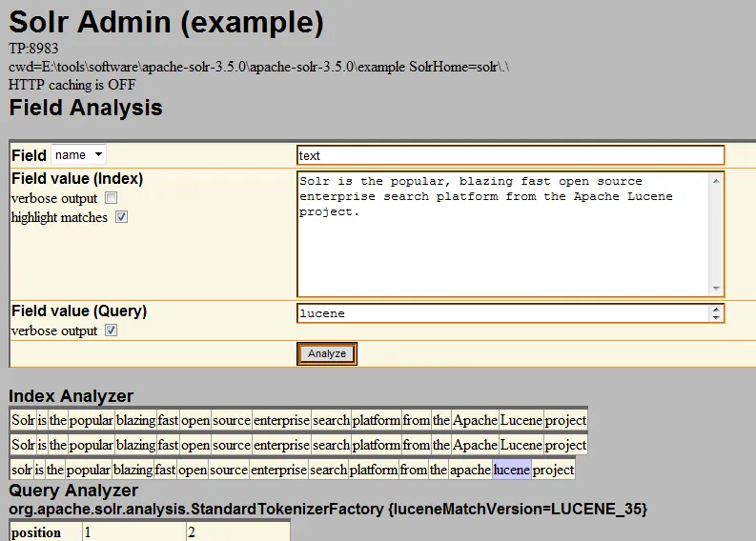Click the 'position' table header cell
Screen dimensions: 756x541
46,532
